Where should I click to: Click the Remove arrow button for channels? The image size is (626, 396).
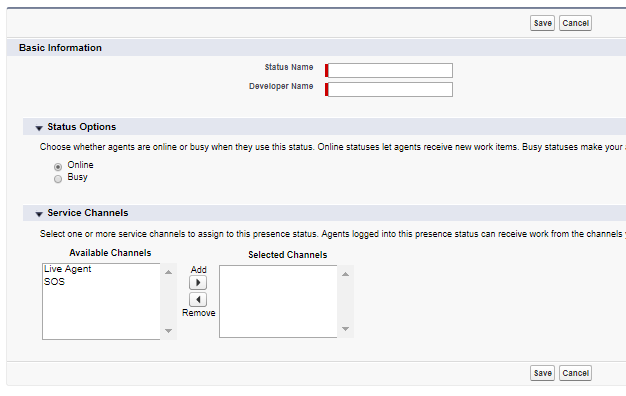point(198,299)
